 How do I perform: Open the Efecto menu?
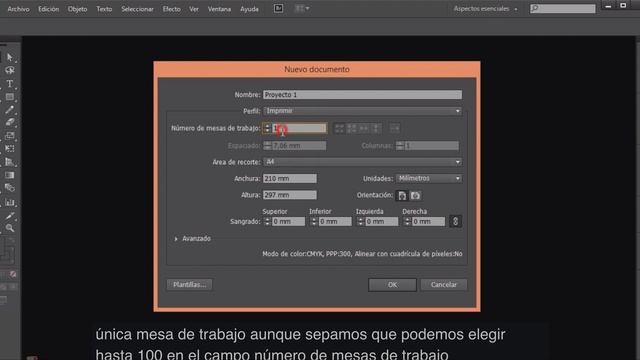[171, 9]
